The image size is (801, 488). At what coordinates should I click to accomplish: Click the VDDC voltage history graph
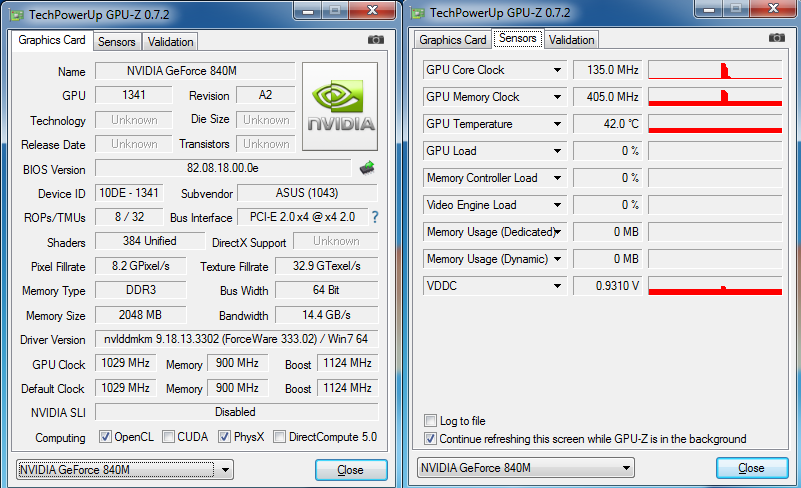(715, 286)
